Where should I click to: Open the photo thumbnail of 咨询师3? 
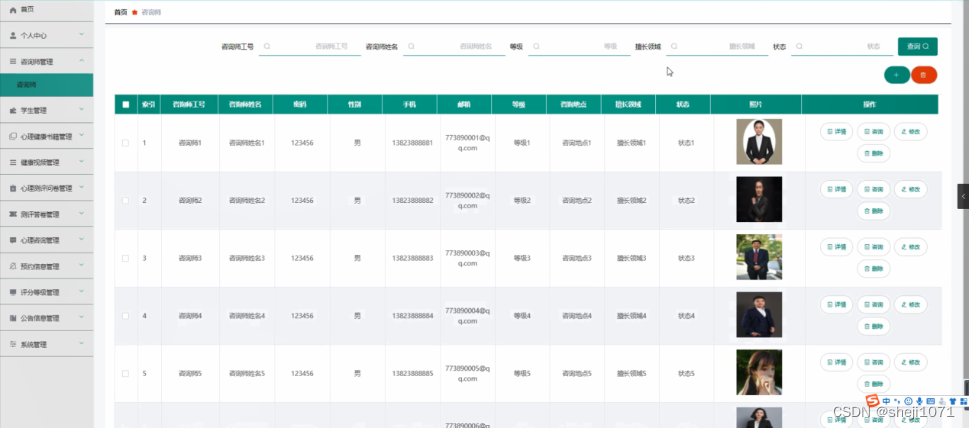pyautogui.click(x=759, y=257)
